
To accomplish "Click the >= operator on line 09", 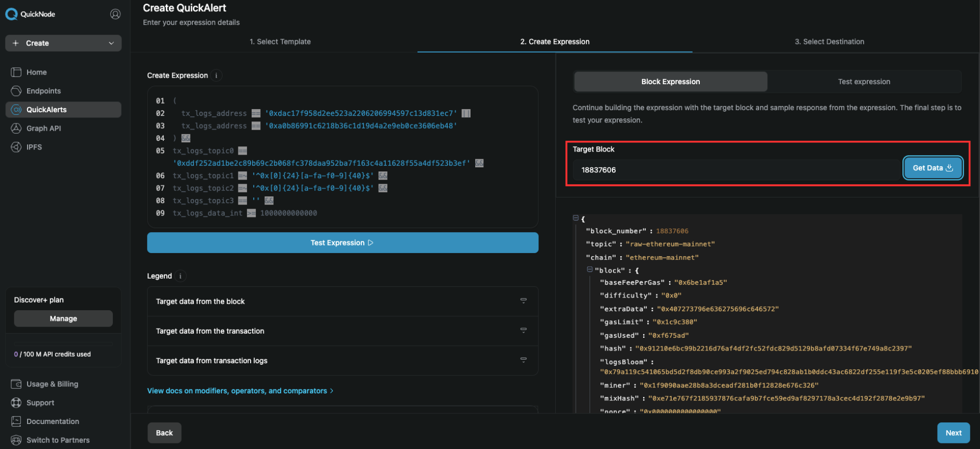I will [x=252, y=213].
